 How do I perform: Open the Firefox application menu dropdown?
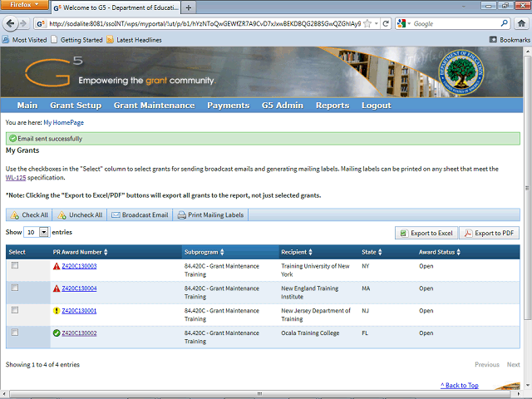click(x=24, y=4)
